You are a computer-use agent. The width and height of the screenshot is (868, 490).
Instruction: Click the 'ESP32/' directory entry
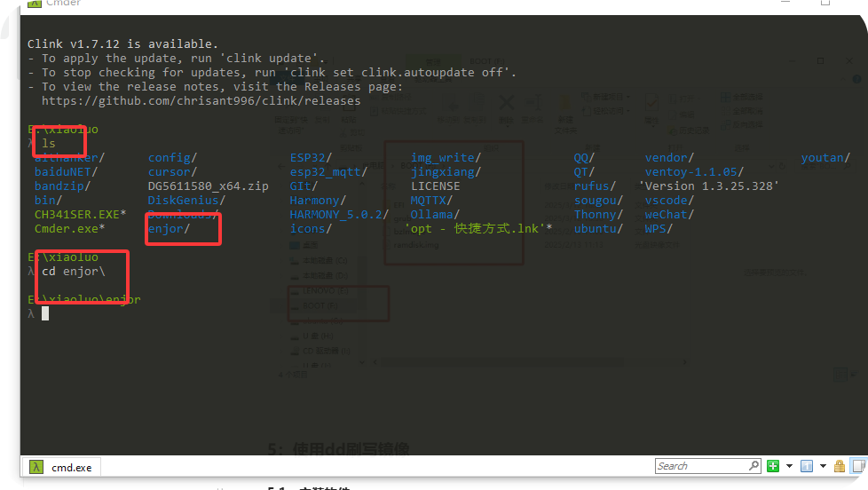click(311, 158)
